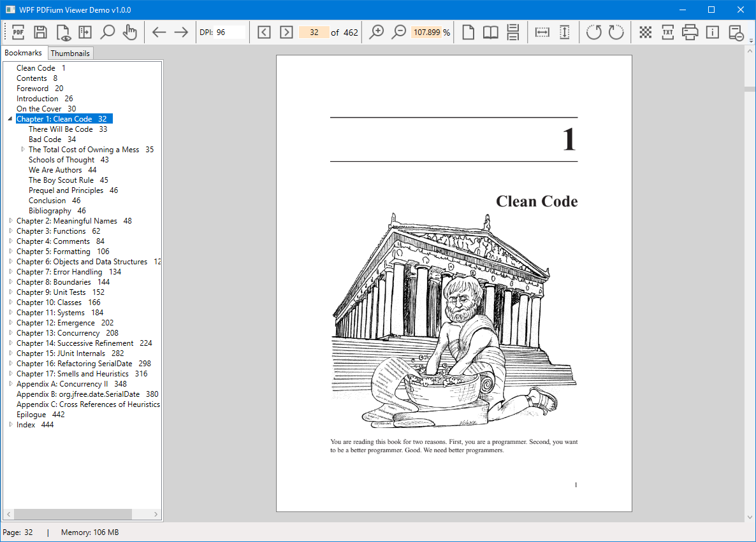
Task: Go to previous page button
Action: tap(264, 32)
